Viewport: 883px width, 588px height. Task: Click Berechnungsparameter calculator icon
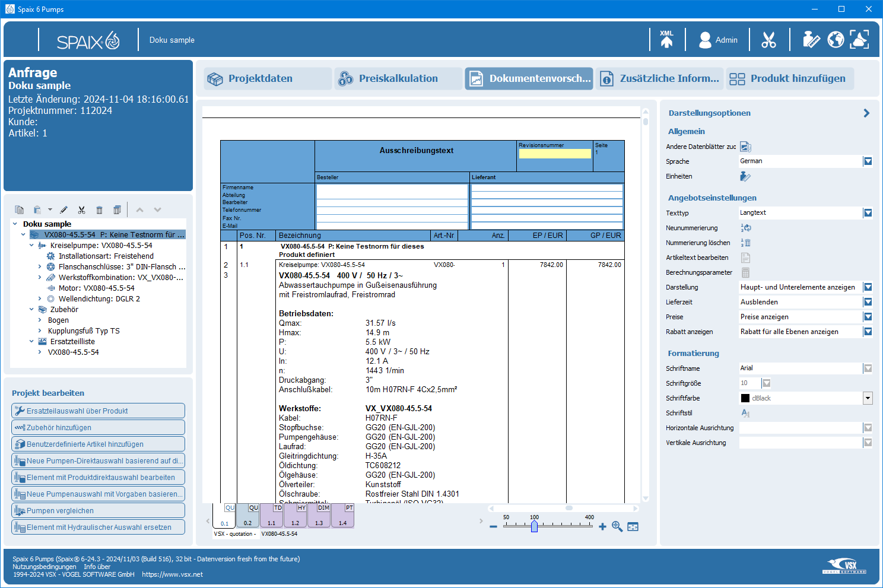745,272
